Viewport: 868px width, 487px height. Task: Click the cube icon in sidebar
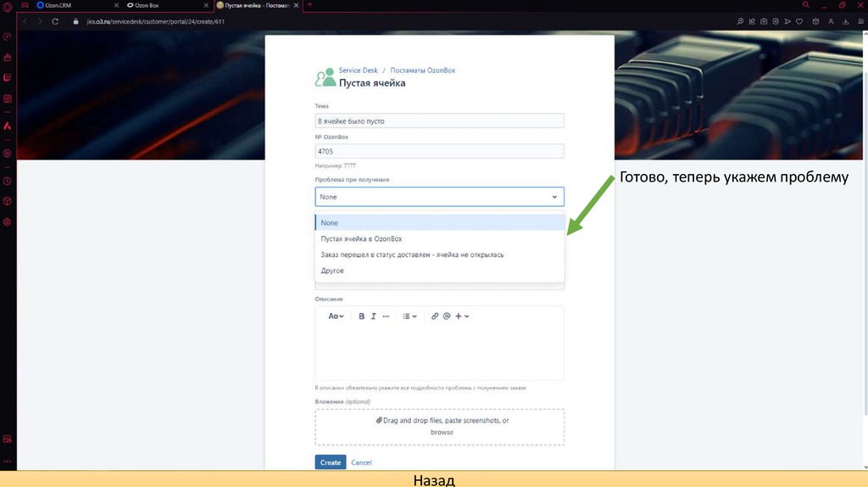[x=7, y=202]
